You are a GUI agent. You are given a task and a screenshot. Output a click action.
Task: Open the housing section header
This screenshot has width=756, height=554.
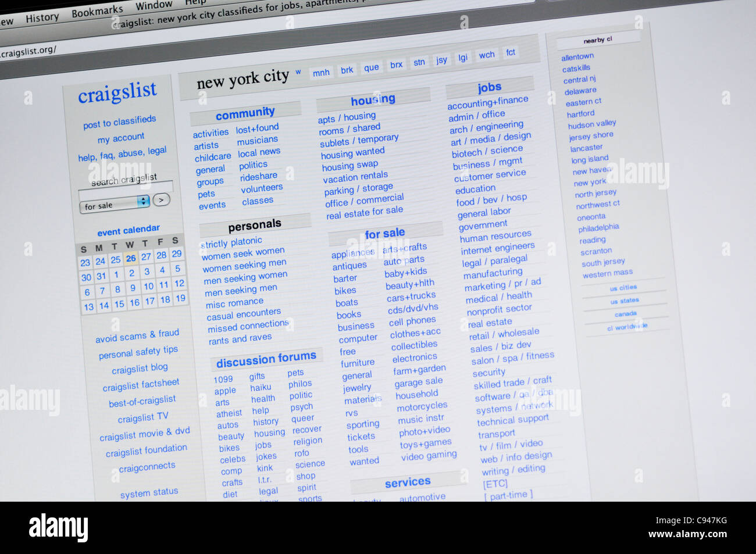(x=373, y=100)
